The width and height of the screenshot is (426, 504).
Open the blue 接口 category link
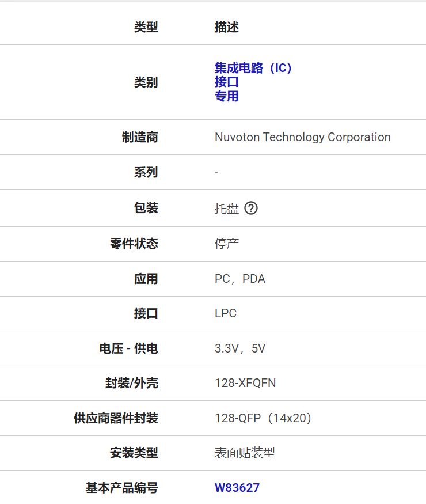tap(226, 82)
